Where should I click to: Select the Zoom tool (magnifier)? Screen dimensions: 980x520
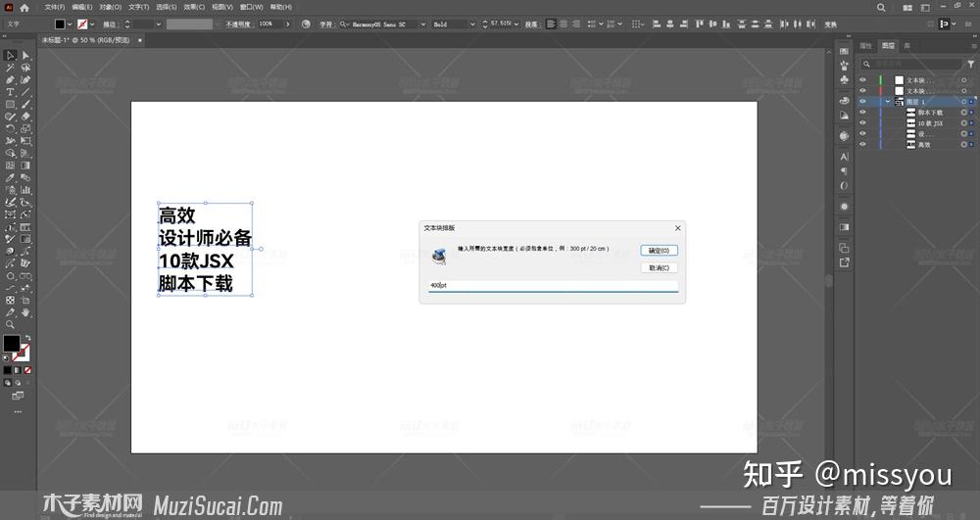11,324
